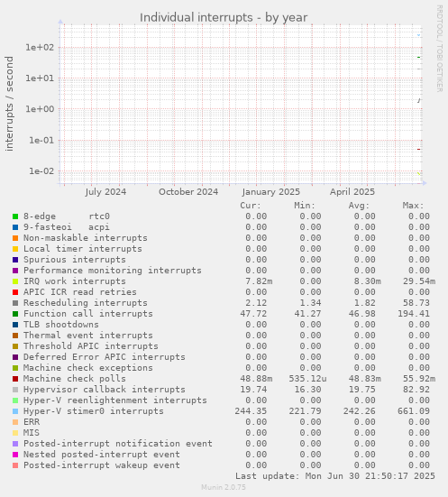The width and height of the screenshot is (448, 497).
Task: Click the 1e+02 y-axis tick label
Action: [x=40, y=48]
